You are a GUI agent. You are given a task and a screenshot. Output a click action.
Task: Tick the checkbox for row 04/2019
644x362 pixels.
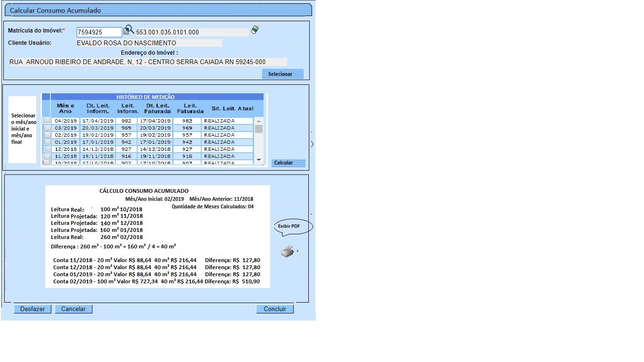click(x=47, y=121)
